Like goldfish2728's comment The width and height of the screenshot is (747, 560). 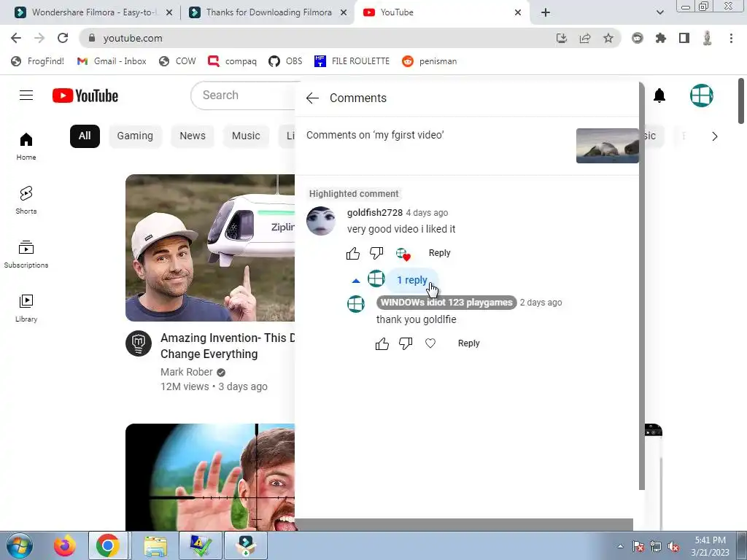(353, 253)
